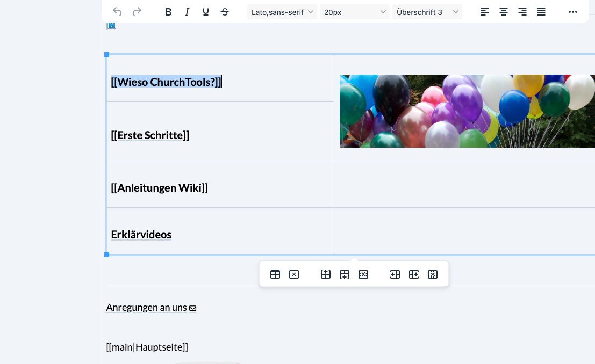This screenshot has width=595, height=364.
Task: Open table properties in table toolbar
Action: click(x=275, y=274)
